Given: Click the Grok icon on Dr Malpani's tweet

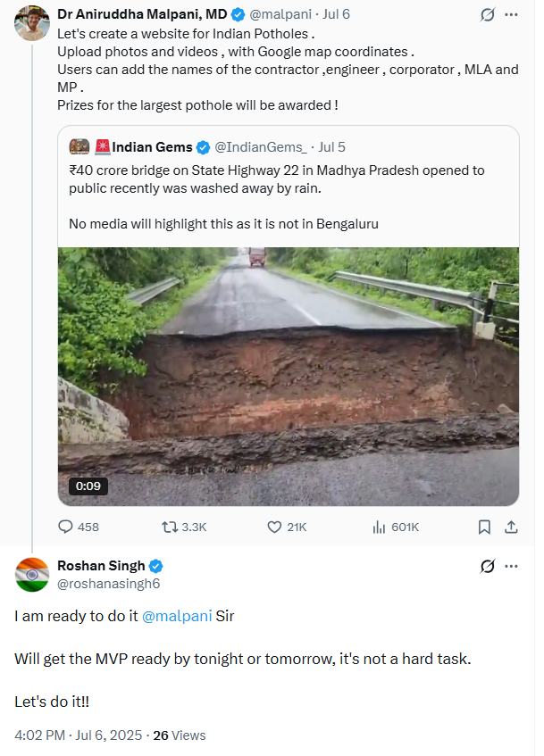Looking at the screenshot, I should (486, 14).
